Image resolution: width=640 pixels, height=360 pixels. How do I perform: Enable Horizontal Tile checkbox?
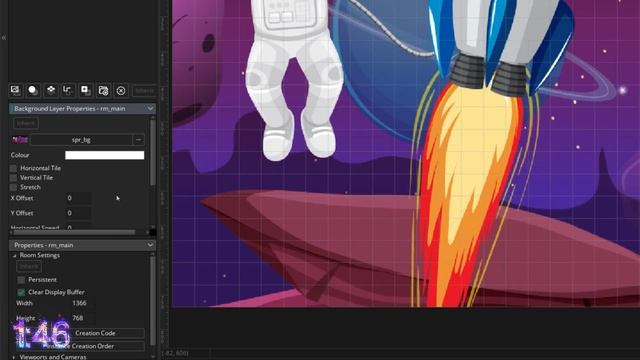(x=13, y=168)
